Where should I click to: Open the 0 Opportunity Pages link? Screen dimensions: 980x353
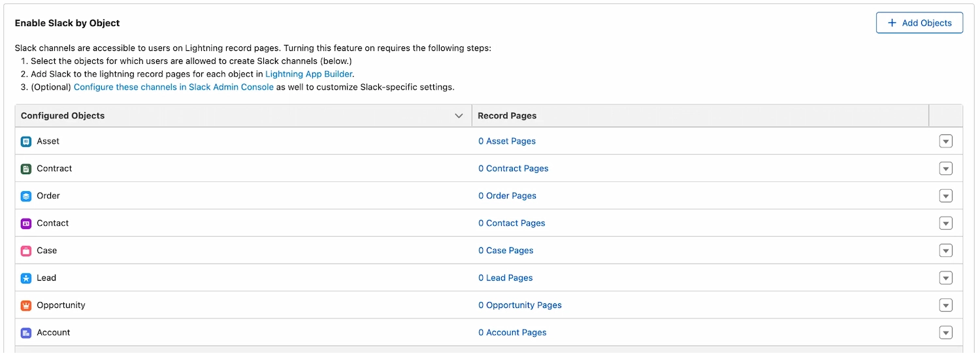[520, 305]
